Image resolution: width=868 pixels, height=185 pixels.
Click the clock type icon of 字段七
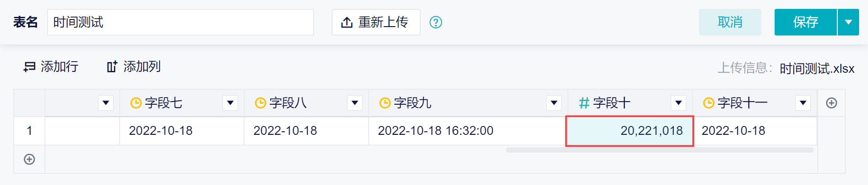[136, 103]
